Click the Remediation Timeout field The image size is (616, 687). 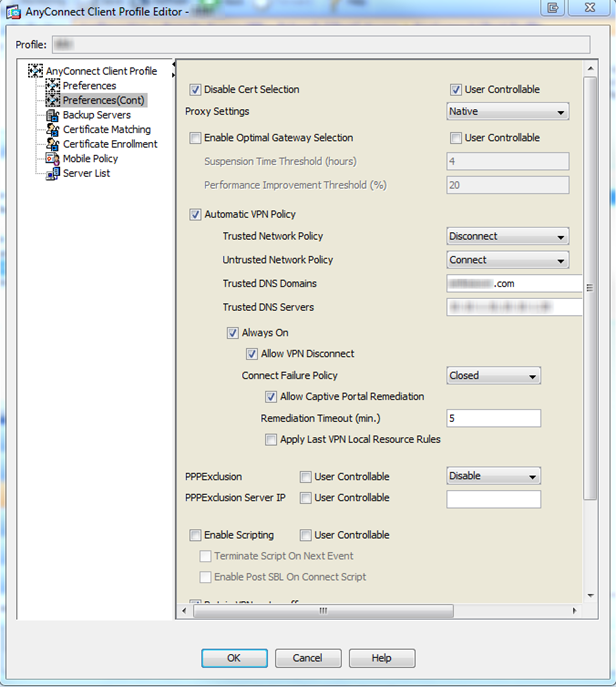[x=493, y=418]
